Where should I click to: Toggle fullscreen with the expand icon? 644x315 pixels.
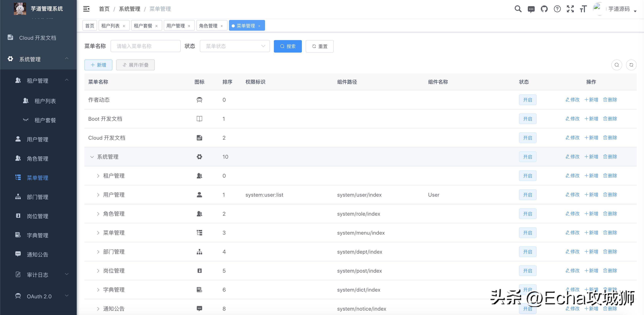(570, 9)
